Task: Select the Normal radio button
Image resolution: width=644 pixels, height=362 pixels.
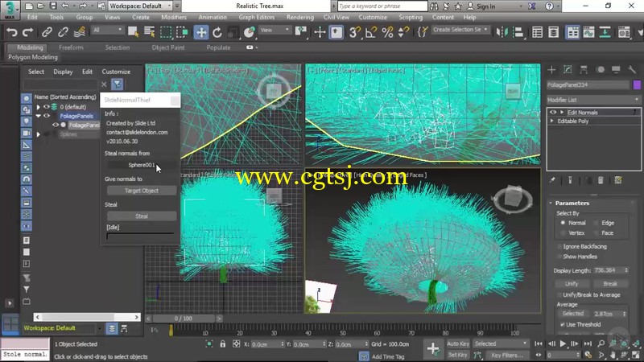Action: [x=563, y=223]
